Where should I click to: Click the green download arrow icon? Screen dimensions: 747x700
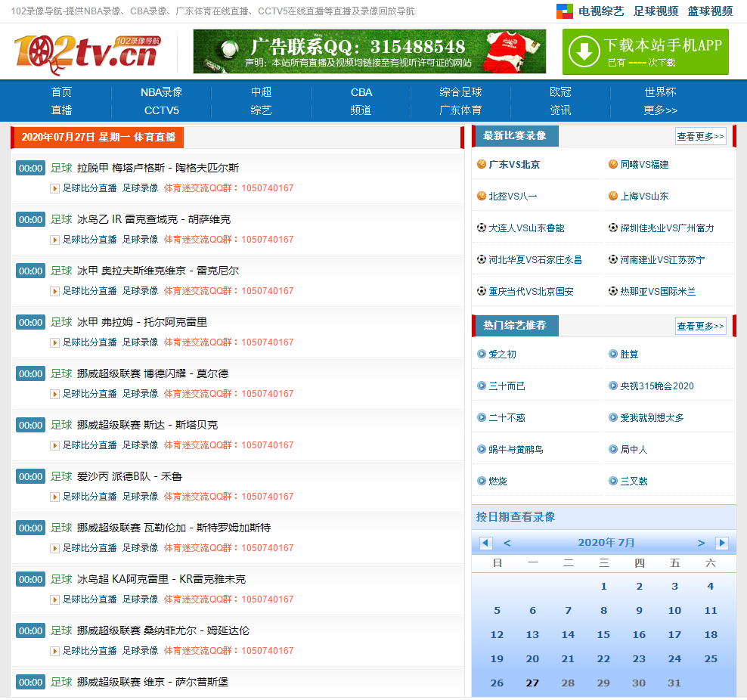[x=584, y=52]
